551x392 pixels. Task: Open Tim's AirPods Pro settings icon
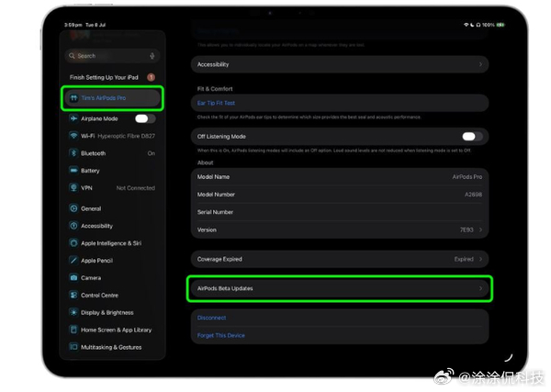pyautogui.click(x=73, y=98)
